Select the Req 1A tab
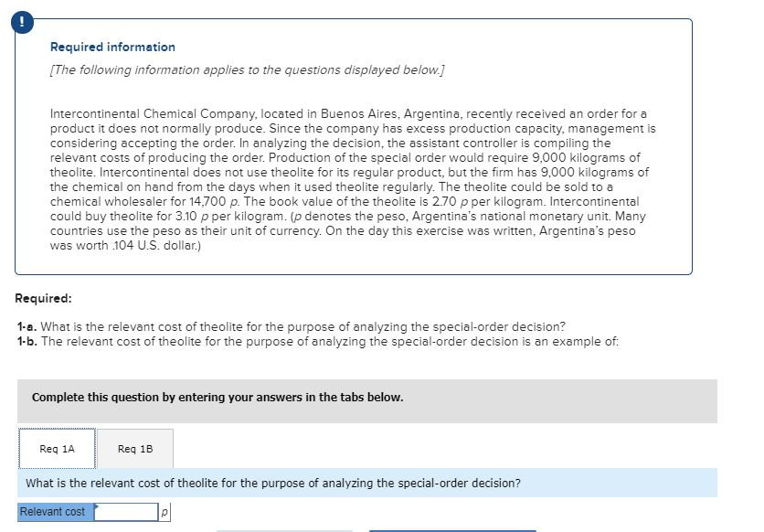764x532 pixels. (57, 448)
